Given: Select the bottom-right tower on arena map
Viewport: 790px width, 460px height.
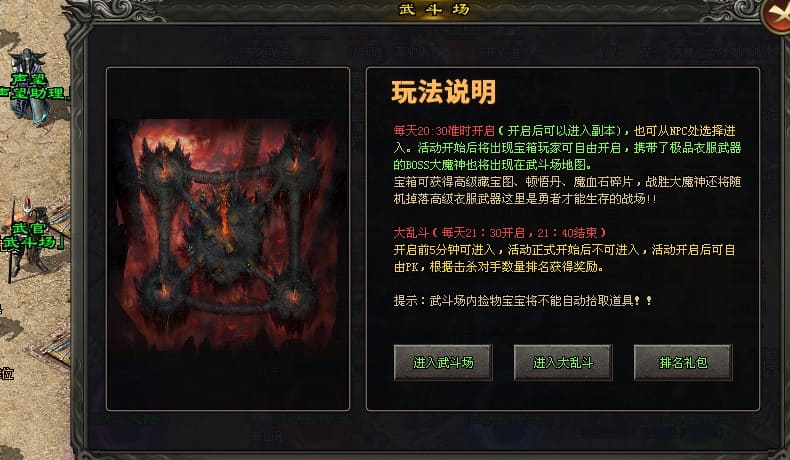Looking at the screenshot, I should coord(292,297).
